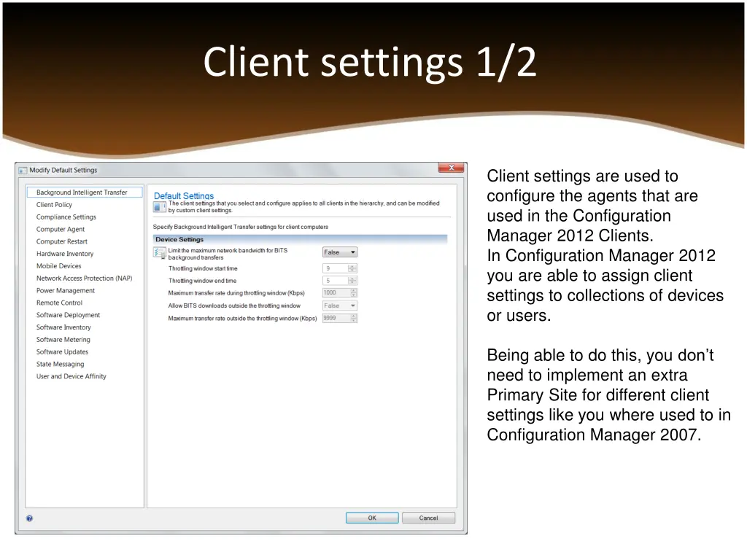Click the 'Client settings 1/2' slide title
The width and height of the screenshot is (747, 560).
370,62
